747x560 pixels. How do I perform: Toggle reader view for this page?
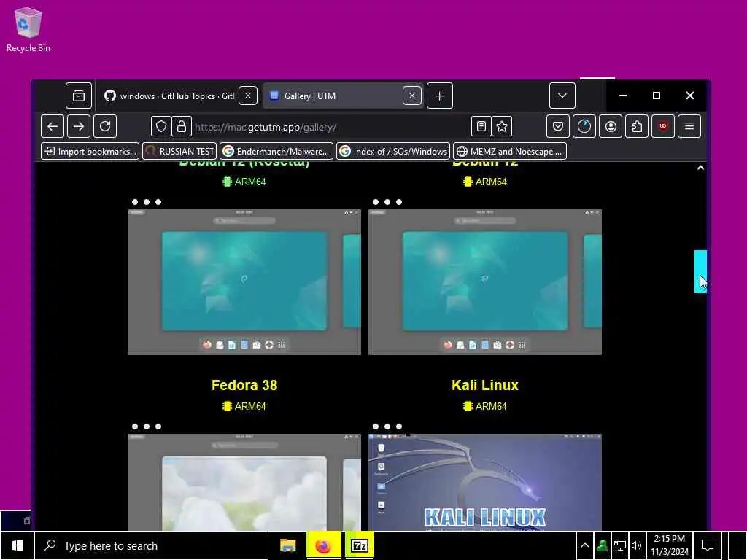coord(481,126)
